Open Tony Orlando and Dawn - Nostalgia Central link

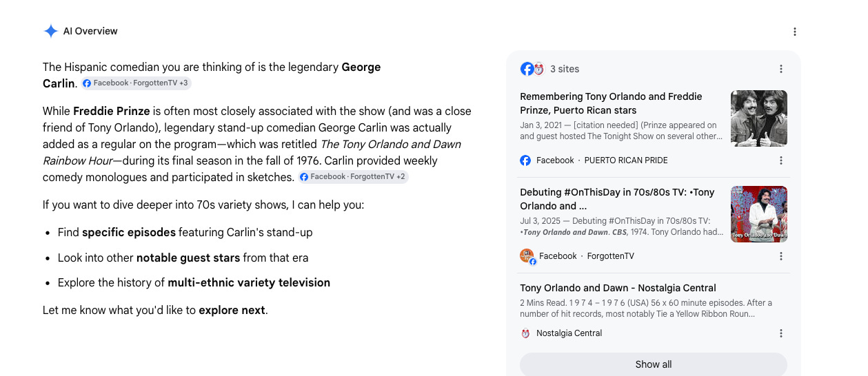(618, 288)
